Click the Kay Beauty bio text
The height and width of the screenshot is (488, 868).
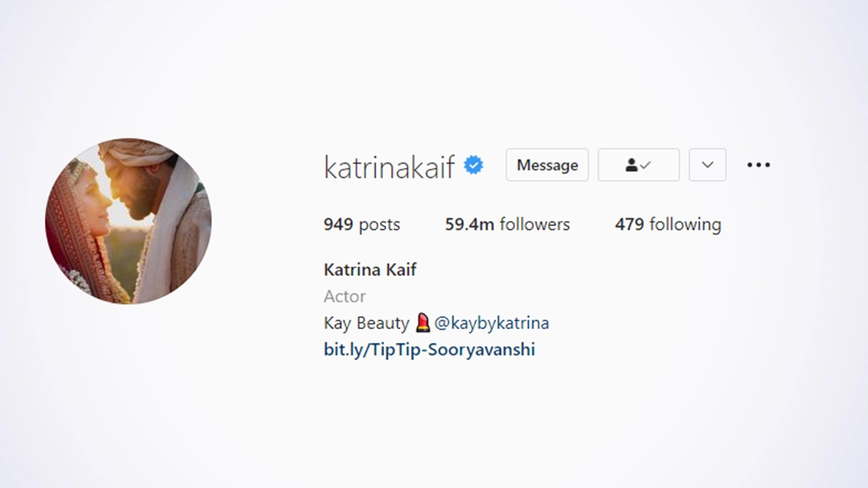pyautogui.click(x=367, y=323)
